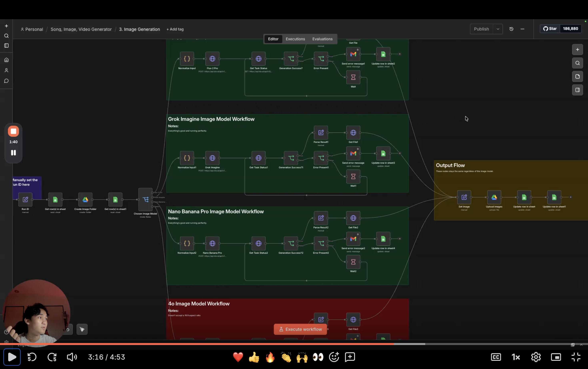Image resolution: width=588 pixels, height=369 pixels.
Task: Add a sticky note to the canvas
Action: click(578, 76)
